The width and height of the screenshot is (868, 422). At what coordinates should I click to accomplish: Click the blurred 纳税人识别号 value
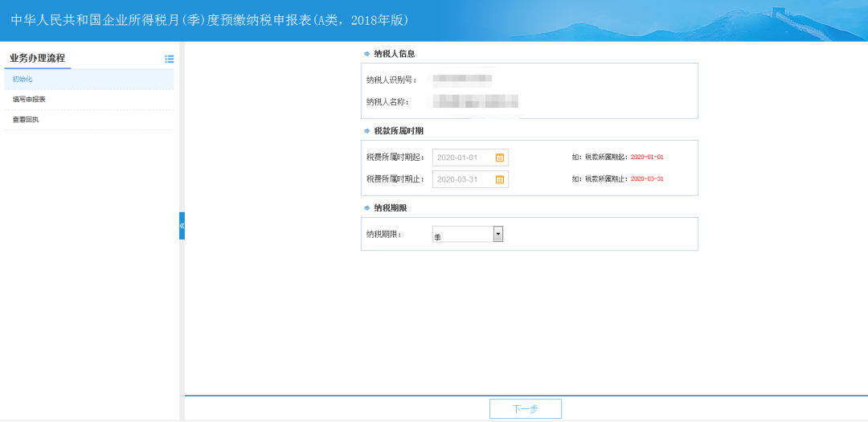tap(461, 79)
